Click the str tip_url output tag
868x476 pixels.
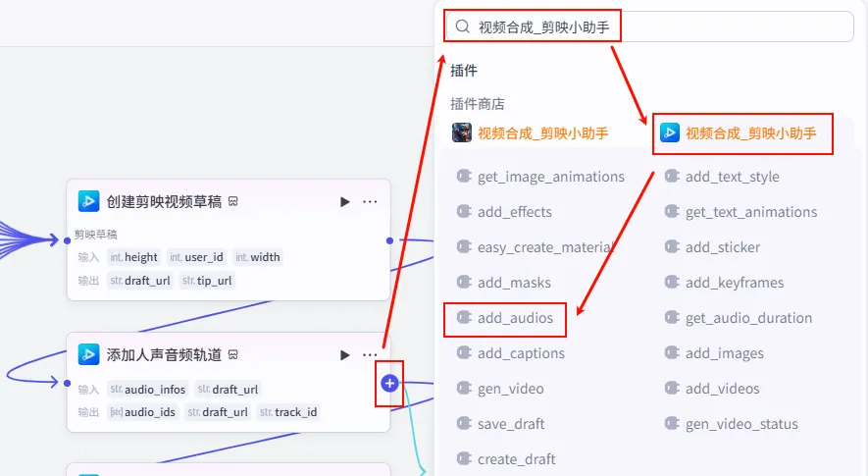(x=207, y=281)
